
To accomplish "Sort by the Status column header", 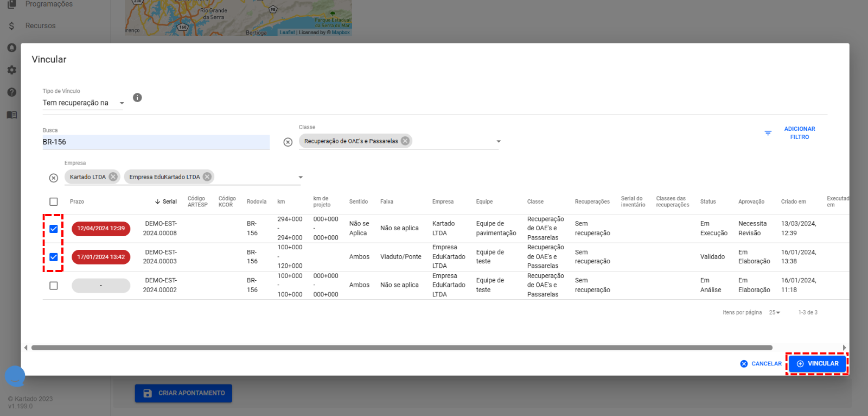I will pyautogui.click(x=707, y=202).
